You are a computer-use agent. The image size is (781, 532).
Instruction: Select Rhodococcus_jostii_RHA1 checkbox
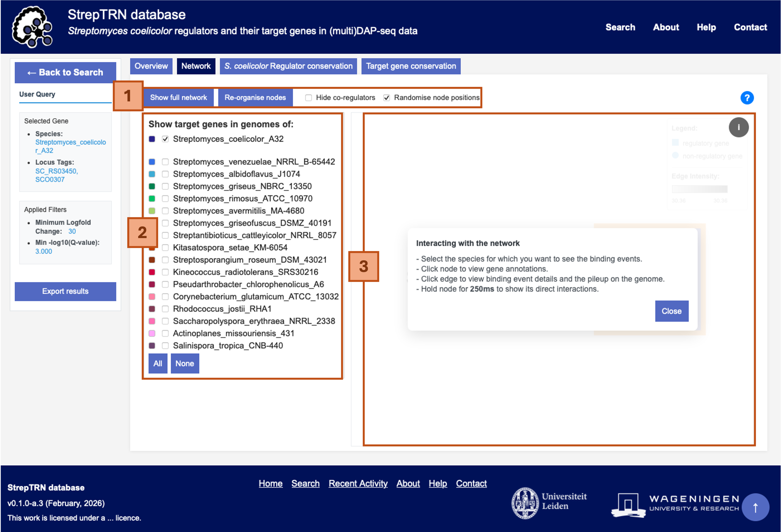[x=165, y=309]
